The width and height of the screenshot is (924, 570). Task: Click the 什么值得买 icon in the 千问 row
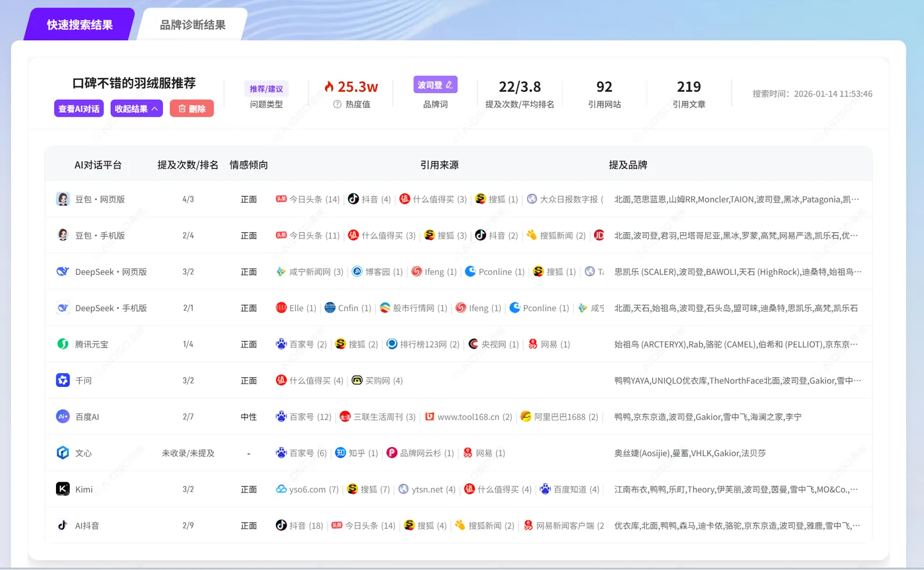coord(281,381)
